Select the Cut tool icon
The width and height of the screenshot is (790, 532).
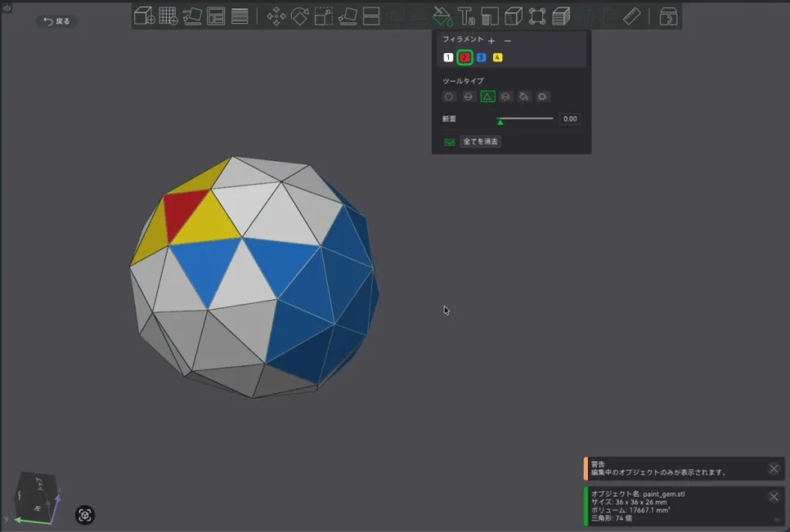pyautogui.click(x=371, y=16)
